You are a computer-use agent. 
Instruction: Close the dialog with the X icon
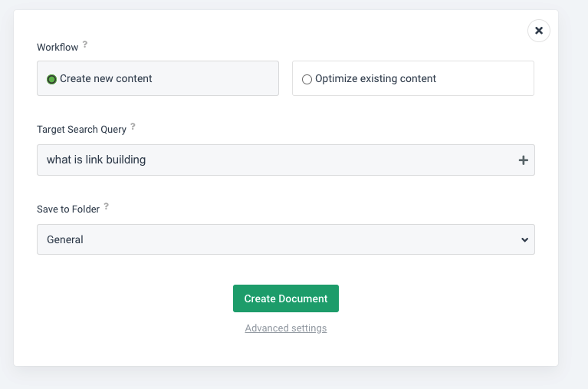click(538, 31)
